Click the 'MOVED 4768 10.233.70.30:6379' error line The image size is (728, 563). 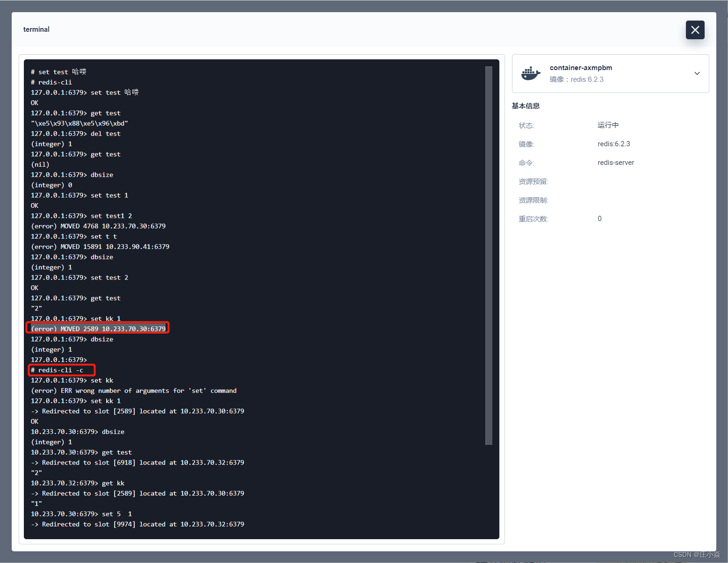coord(98,226)
